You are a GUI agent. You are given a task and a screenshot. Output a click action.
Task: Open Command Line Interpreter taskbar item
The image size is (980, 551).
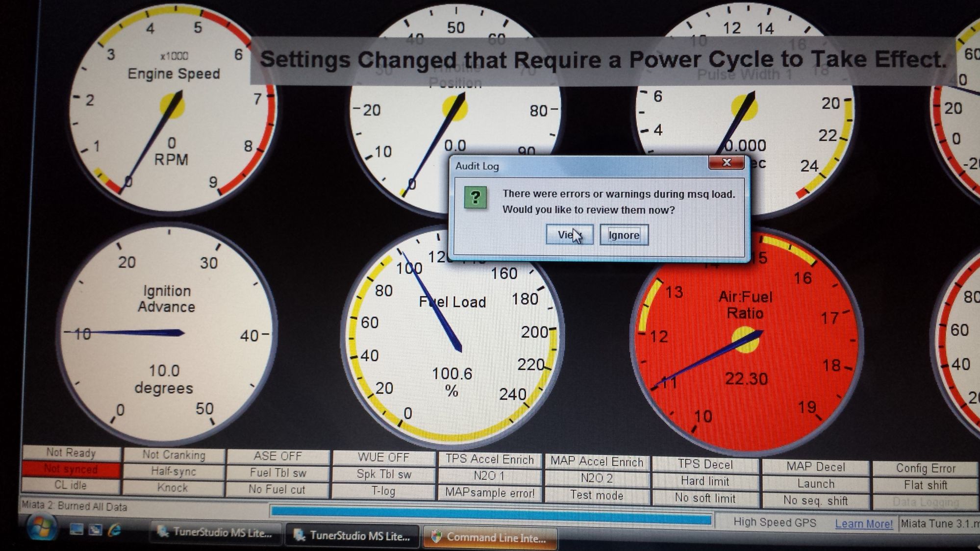pyautogui.click(x=489, y=538)
